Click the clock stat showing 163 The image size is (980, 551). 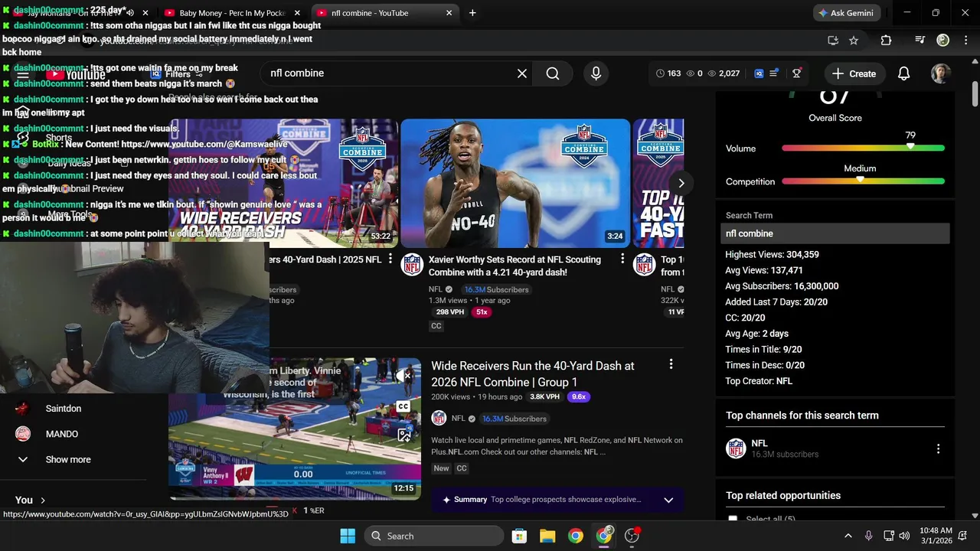(668, 73)
